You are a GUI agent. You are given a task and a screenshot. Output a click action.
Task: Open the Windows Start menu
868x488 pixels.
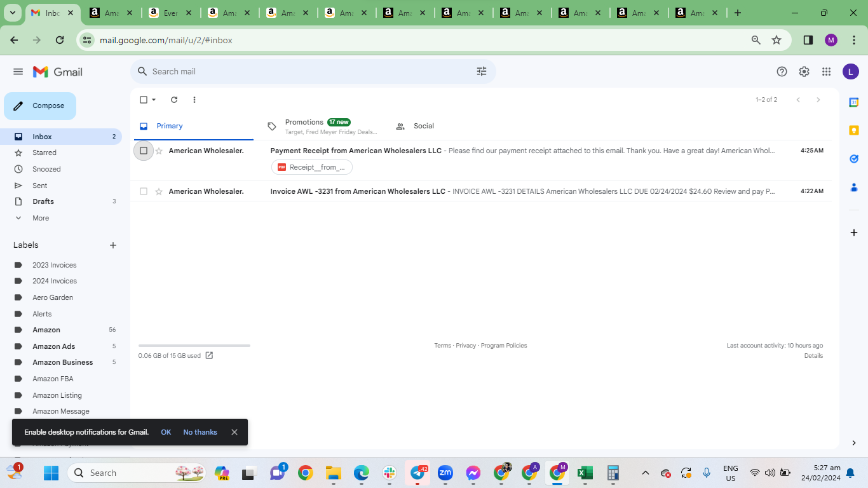[51, 473]
